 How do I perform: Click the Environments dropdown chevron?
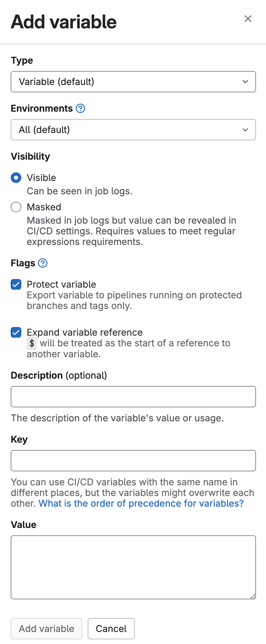(245, 130)
